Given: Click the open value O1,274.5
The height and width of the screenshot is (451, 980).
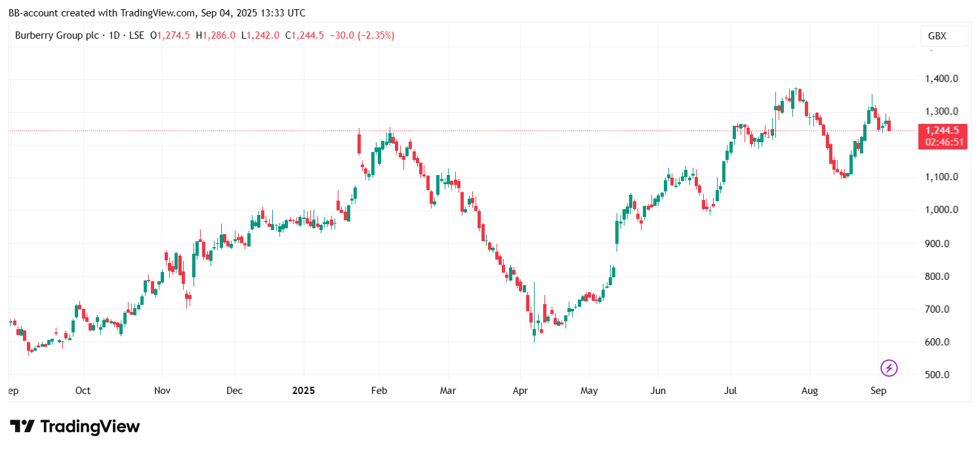Looking at the screenshot, I should click(x=170, y=35).
